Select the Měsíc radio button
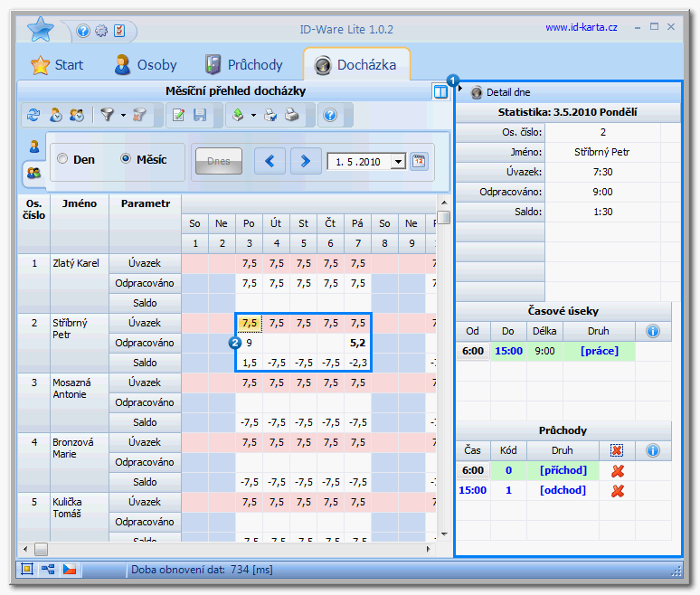The image size is (700, 595). point(126,159)
